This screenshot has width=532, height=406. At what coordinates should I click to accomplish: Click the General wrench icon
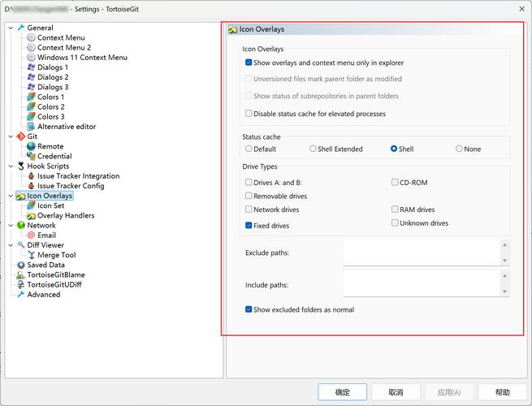coord(21,28)
